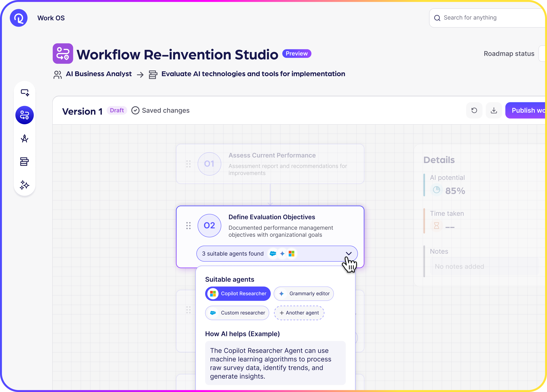Viewport: 547px width, 392px height.
Task: Click the Saved changes status text
Action: (166, 110)
